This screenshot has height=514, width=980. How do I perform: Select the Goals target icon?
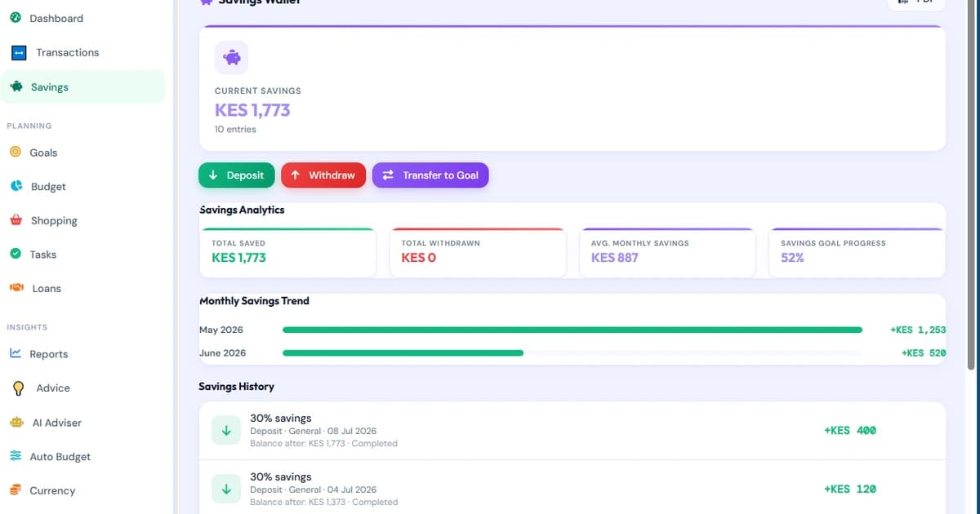pos(16,153)
